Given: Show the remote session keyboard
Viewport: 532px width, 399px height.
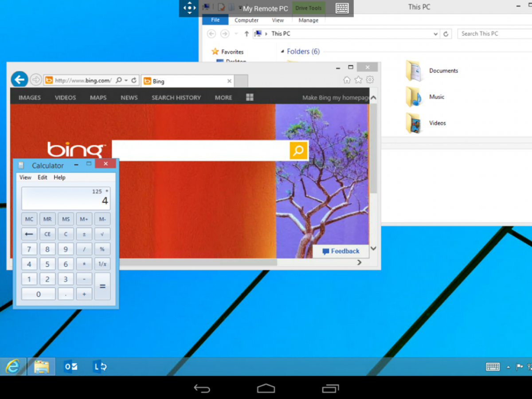Looking at the screenshot, I should pyautogui.click(x=342, y=8).
